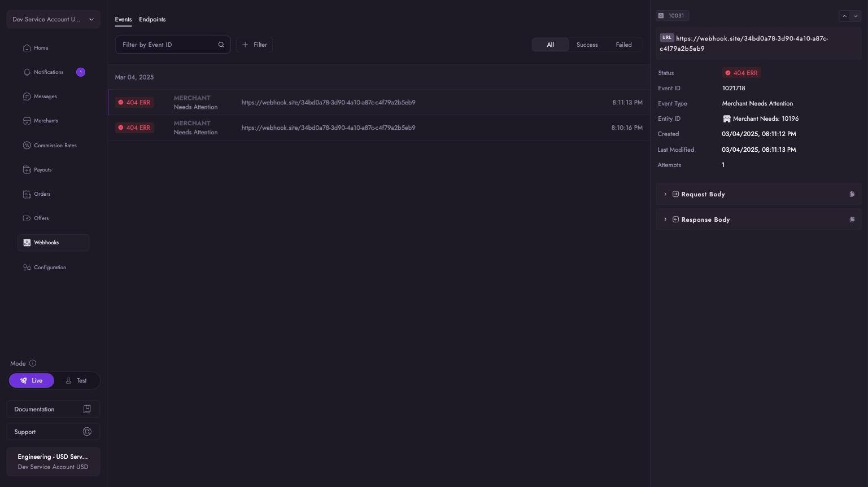
Task: Click the Mode info icon
Action: click(33, 363)
